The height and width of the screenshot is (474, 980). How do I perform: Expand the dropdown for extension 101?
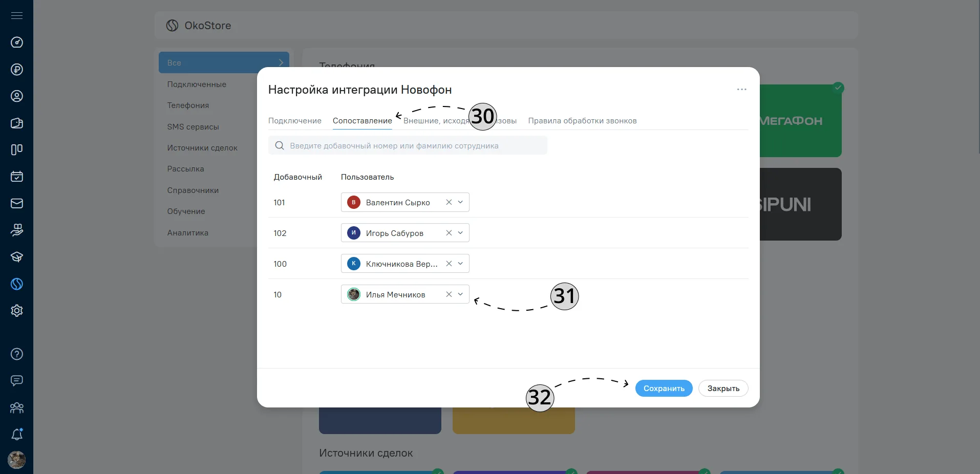coord(460,202)
